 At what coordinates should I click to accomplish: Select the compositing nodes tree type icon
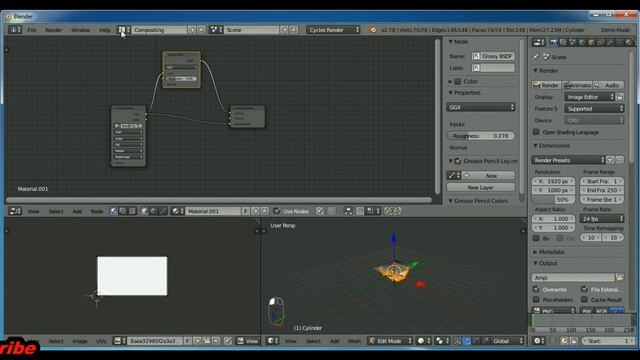123,211
